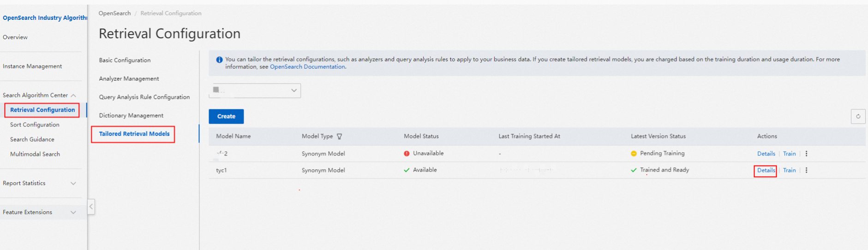
Task: Click the blue info icon in the banner
Action: tap(220, 60)
